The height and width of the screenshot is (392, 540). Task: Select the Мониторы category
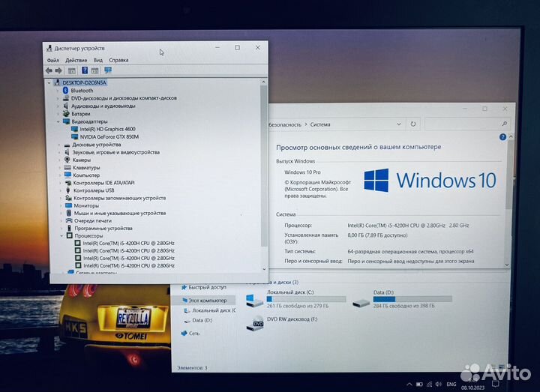point(86,205)
